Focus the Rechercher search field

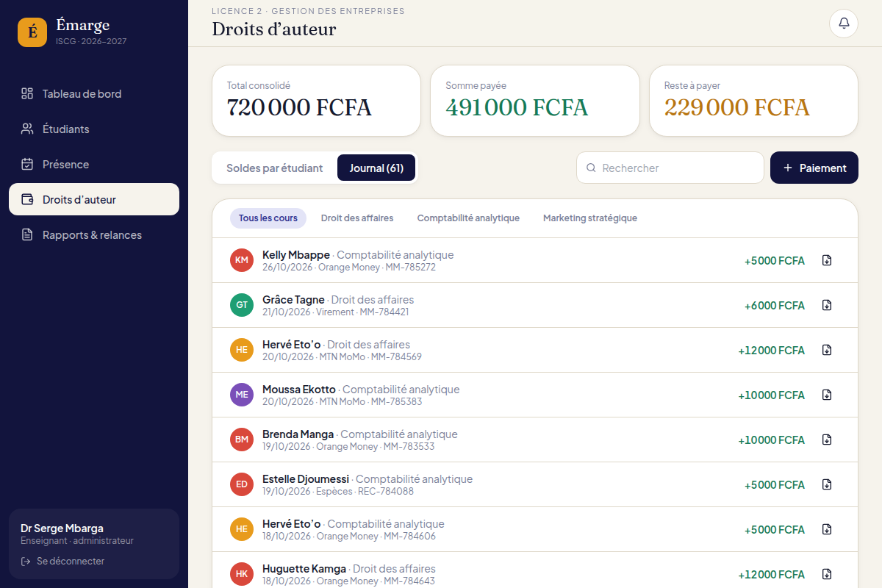(x=670, y=168)
